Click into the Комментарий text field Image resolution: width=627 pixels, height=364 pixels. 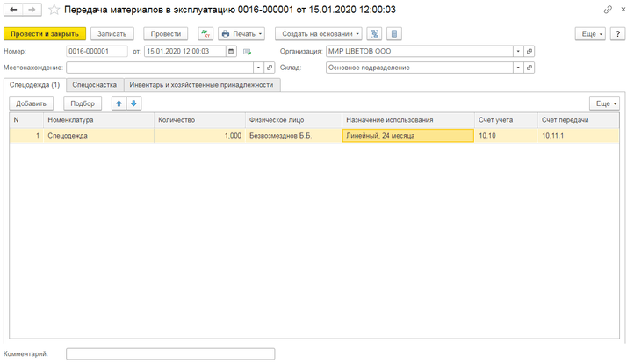(170, 354)
